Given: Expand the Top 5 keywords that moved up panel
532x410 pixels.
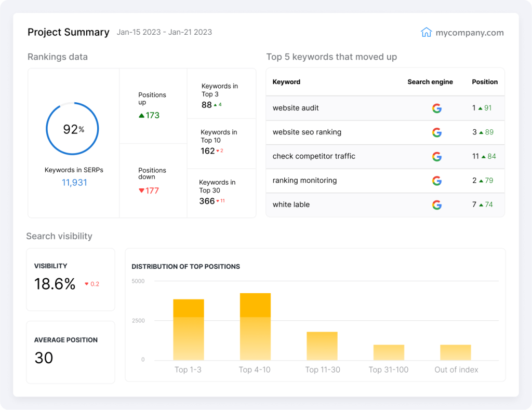Looking at the screenshot, I should [331, 57].
